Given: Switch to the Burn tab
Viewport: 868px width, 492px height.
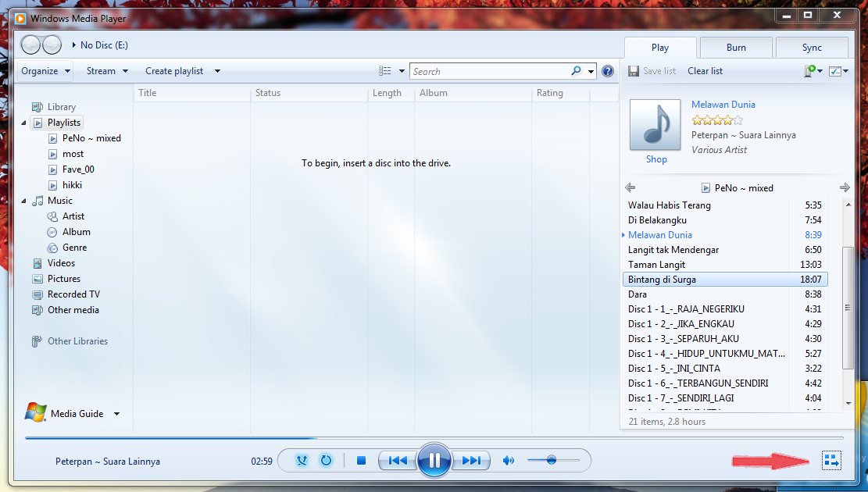Looking at the screenshot, I should (736, 48).
